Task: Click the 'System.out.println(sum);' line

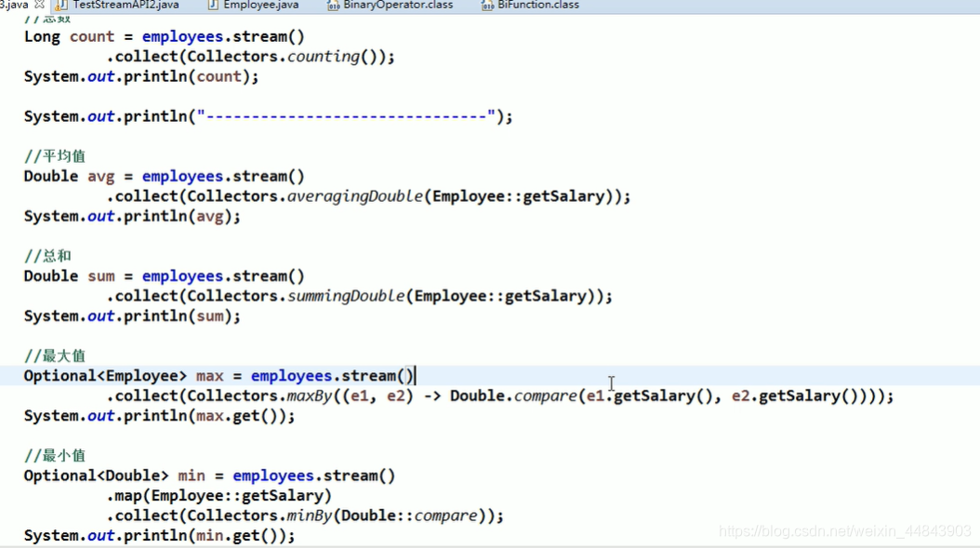Action: [132, 316]
